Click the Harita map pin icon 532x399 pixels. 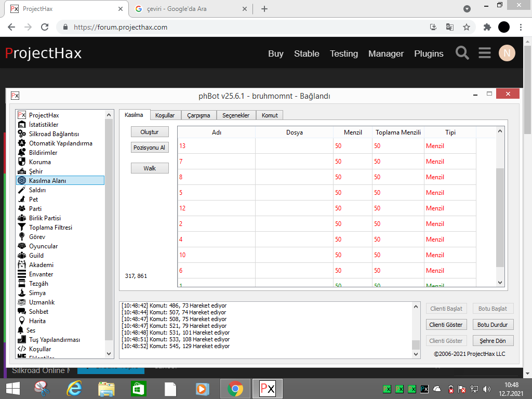pos(22,321)
